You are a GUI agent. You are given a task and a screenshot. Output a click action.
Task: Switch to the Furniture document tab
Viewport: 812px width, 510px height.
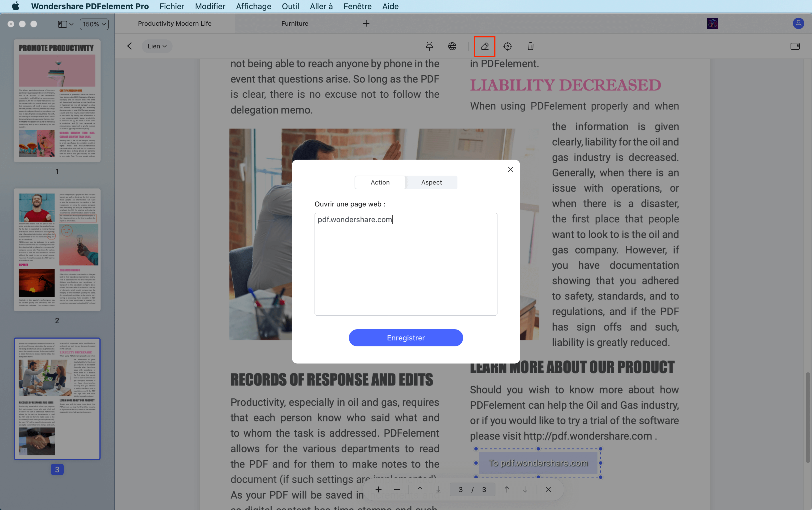tap(294, 23)
